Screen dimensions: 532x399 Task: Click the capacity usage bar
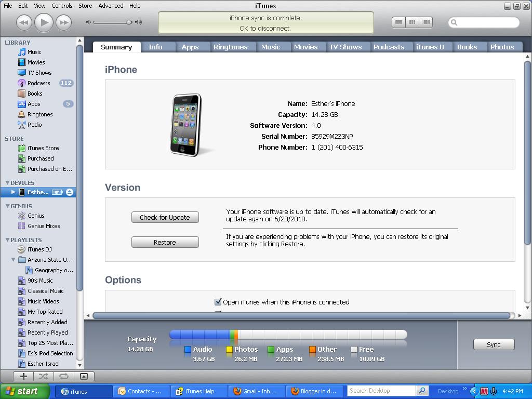point(288,335)
